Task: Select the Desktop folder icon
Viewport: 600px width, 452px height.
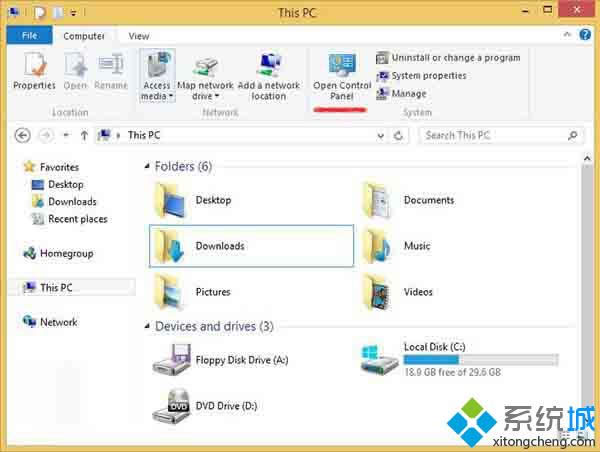Action: 170,201
